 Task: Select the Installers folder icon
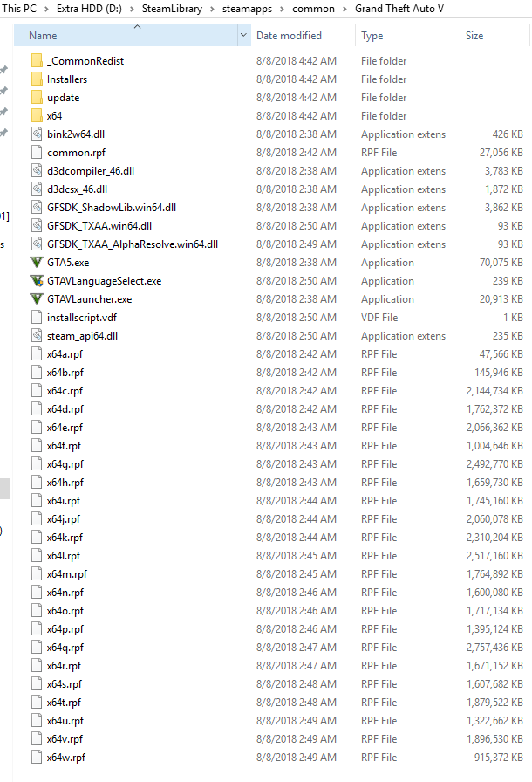[37, 79]
